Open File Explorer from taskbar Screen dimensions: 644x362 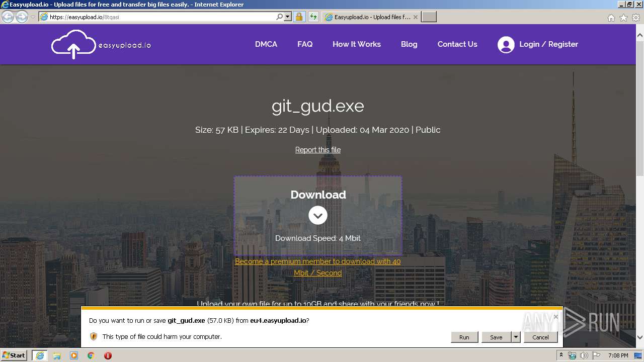click(57, 355)
